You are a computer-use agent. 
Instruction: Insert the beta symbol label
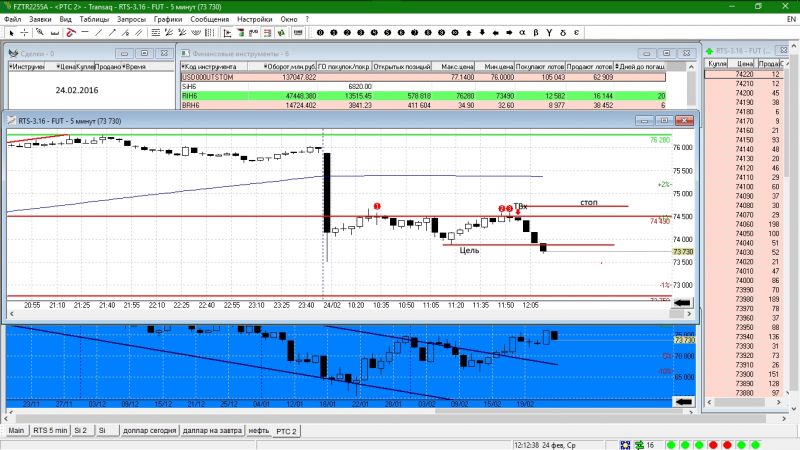pyautogui.click(x=536, y=33)
